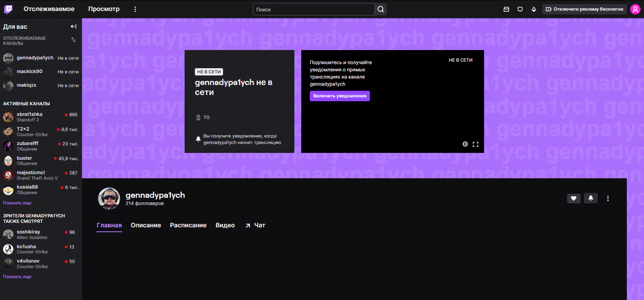Click the search magnifier button
Image resolution: width=644 pixels, height=300 pixels.
(x=381, y=9)
